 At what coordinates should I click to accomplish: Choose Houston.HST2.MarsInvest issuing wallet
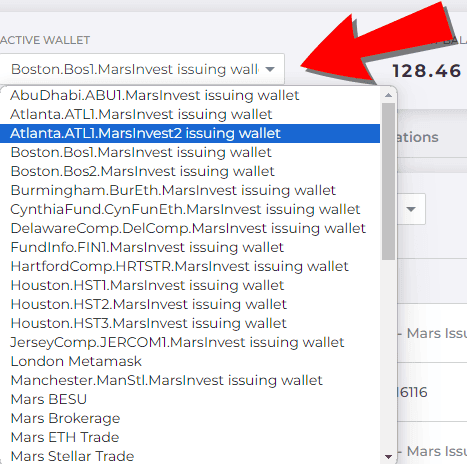[x=190, y=304]
